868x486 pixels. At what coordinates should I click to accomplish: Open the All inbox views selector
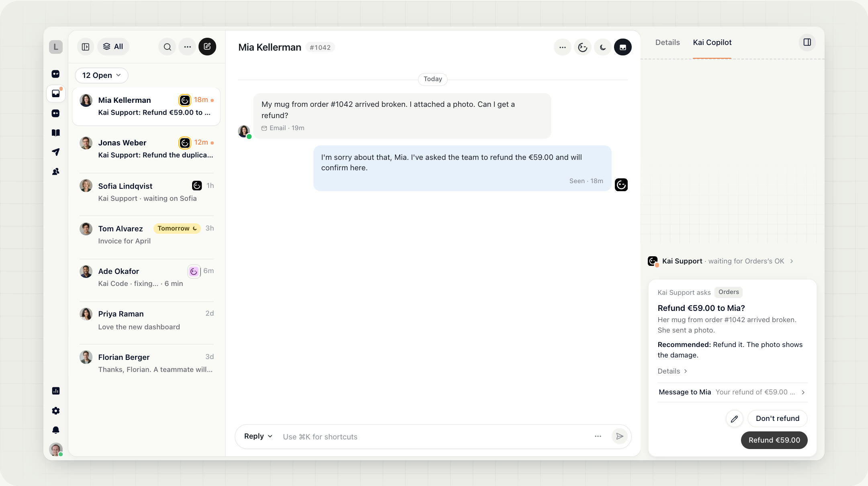tap(113, 47)
